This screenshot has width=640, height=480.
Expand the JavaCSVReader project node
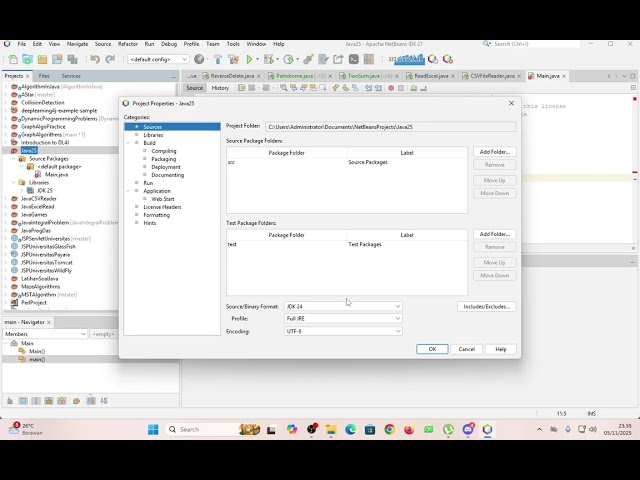coord(6,199)
